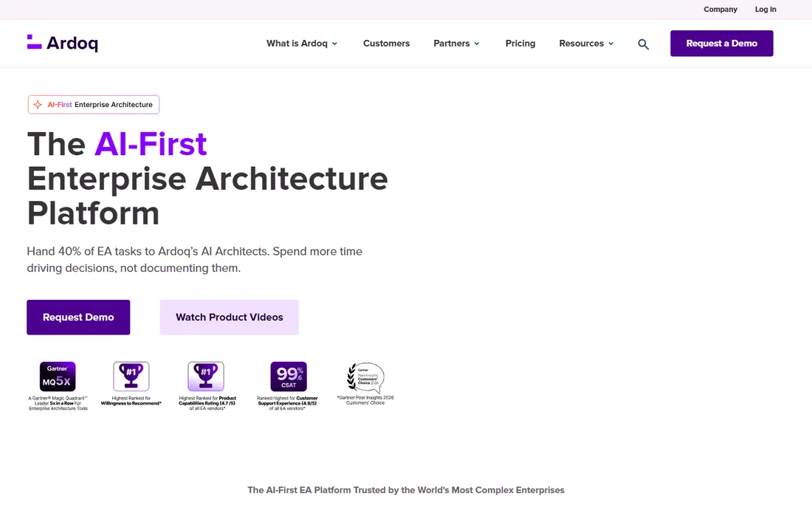This screenshot has height=508, width=812.
Task: Click the 99% CSAT badge icon
Action: click(289, 377)
